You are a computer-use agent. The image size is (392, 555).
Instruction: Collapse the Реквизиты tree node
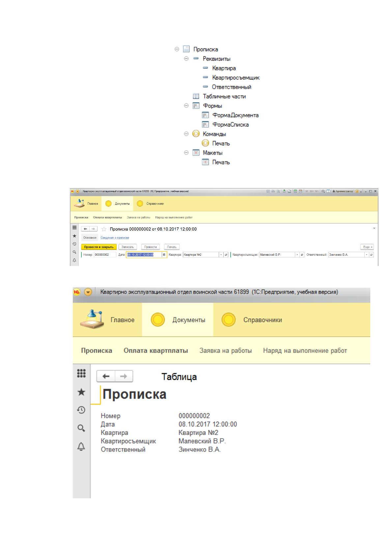point(186,59)
